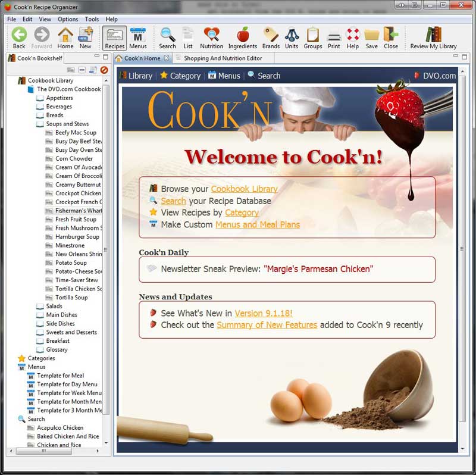Image resolution: width=476 pixels, height=475 pixels.
Task: Click the Forward arrow toolbar icon
Action: coord(42,38)
